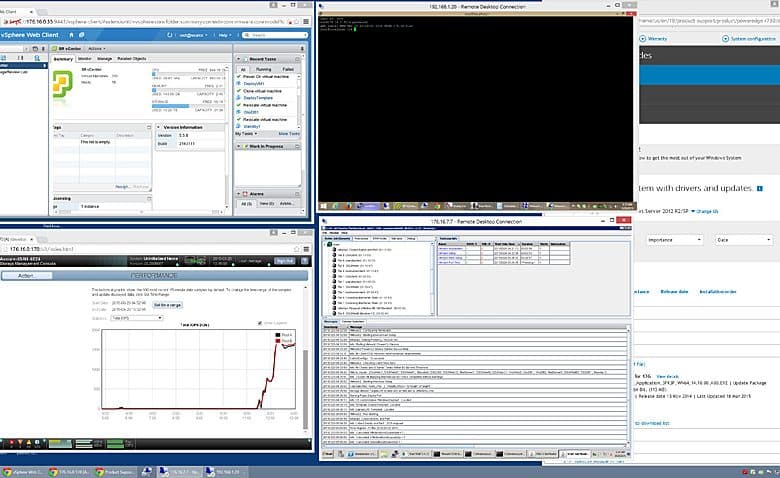Click log pane vertical scrollbar in remote session
The height and width of the screenshot is (478, 780).
[628, 386]
